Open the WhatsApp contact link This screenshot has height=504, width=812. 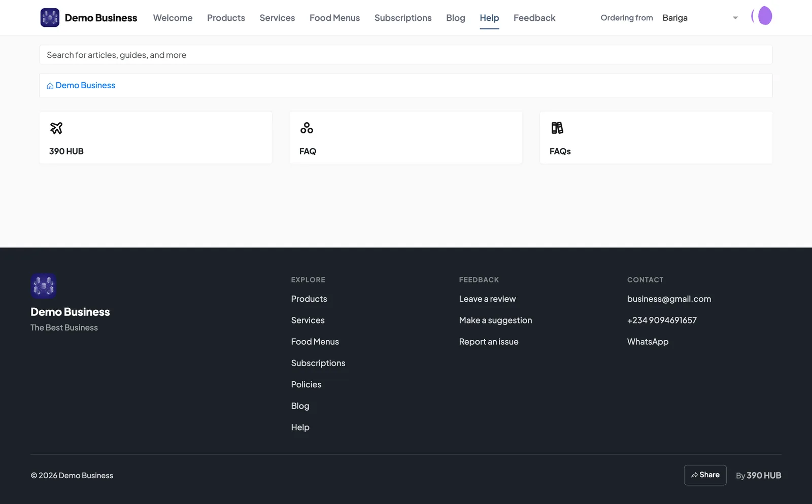(648, 342)
